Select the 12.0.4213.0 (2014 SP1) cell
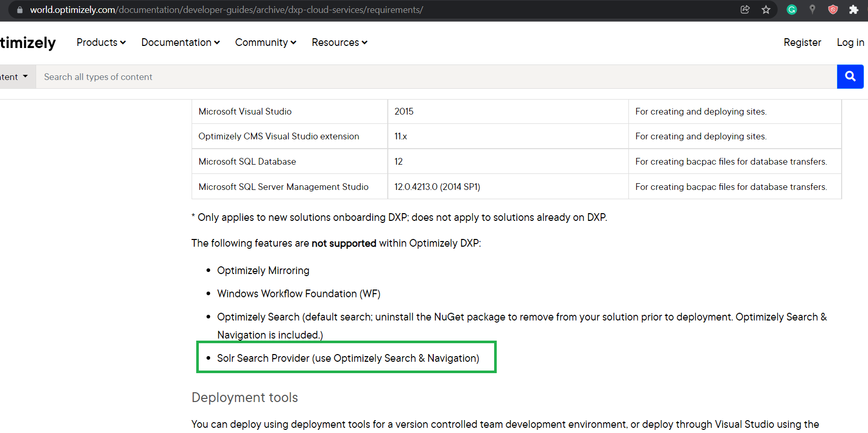Screen dimensions: 868x433 click(x=508, y=187)
